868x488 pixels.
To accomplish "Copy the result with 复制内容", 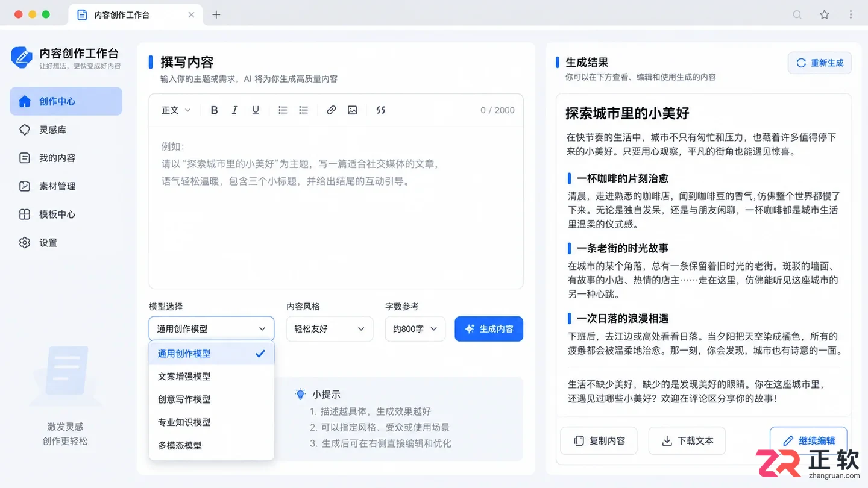I will [600, 441].
